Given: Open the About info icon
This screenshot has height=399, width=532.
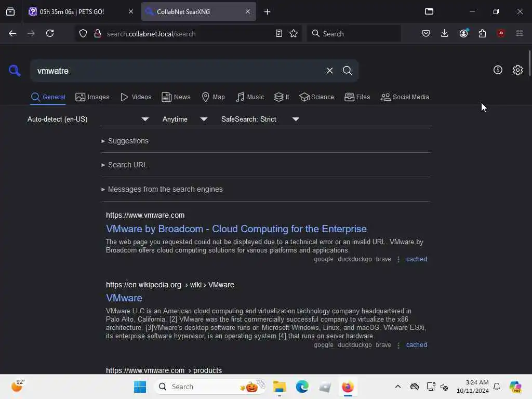Looking at the screenshot, I should 497,70.
